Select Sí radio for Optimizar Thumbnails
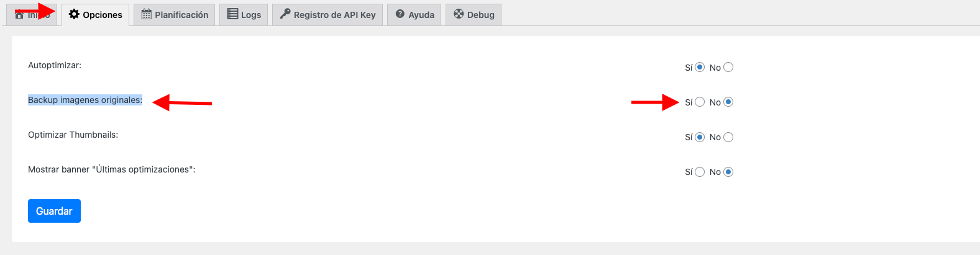Viewport: 980px width, 255px height. (x=700, y=137)
